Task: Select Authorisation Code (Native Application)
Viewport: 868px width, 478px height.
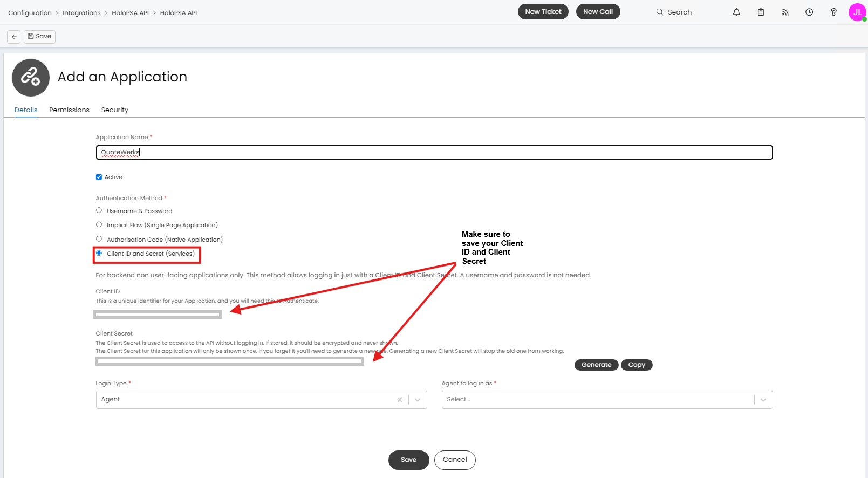Action: 99,239
